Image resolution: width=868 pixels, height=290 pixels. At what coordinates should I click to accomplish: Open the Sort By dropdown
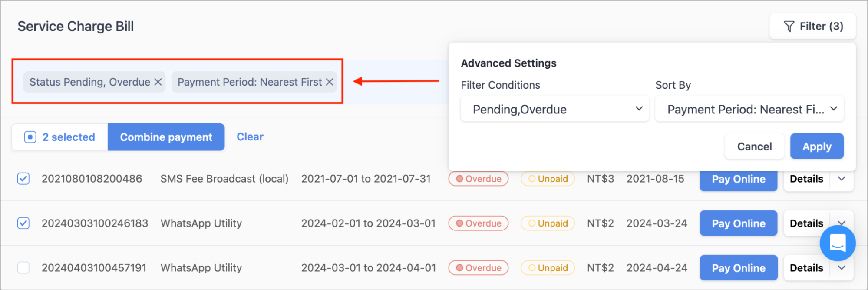(x=749, y=109)
